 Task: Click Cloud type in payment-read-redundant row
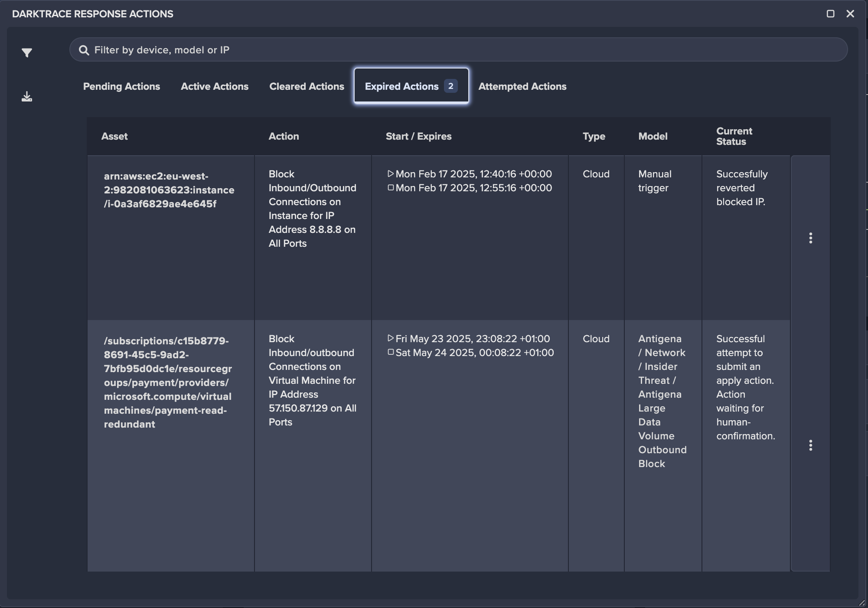(596, 339)
